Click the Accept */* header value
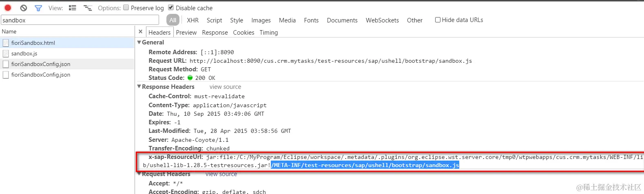The height and width of the screenshot is (194, 644). pos(178,183)
